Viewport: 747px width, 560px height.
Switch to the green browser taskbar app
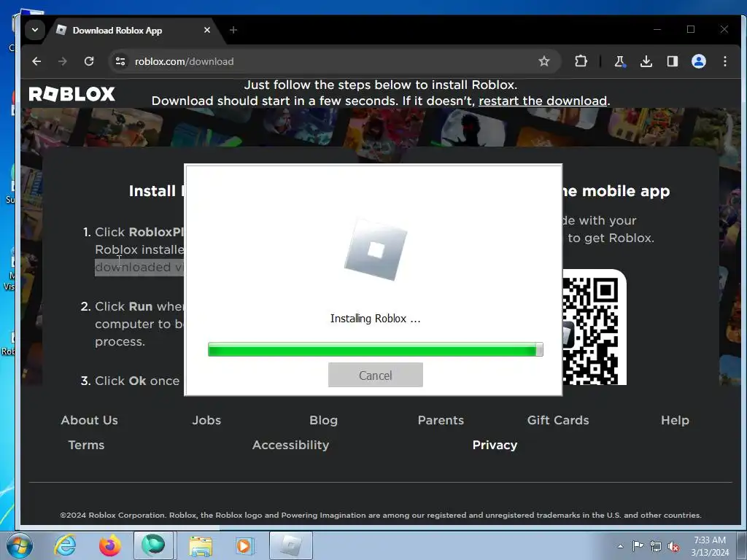click(x=153, y=545)
